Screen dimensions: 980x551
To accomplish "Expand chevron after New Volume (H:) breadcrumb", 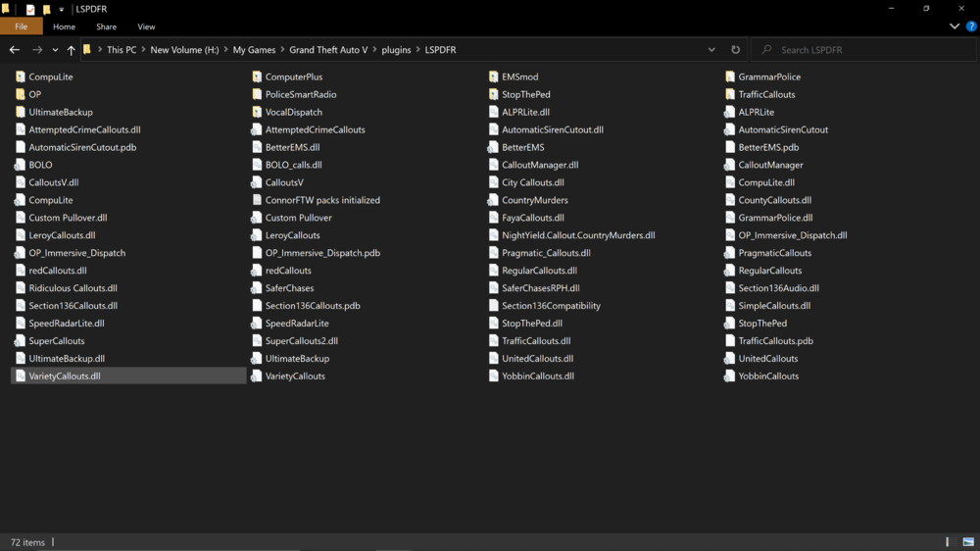I will [x=226, y=50].
